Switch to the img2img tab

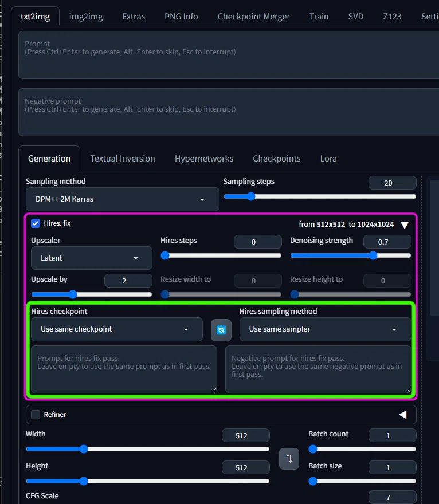(x=86, y=17)
